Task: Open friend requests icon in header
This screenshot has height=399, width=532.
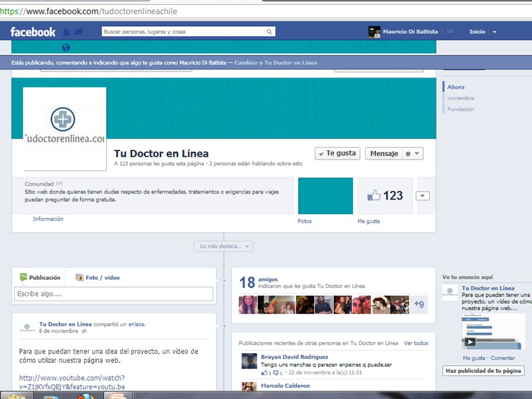Action: pyautogui.click(x=67, y=32)
